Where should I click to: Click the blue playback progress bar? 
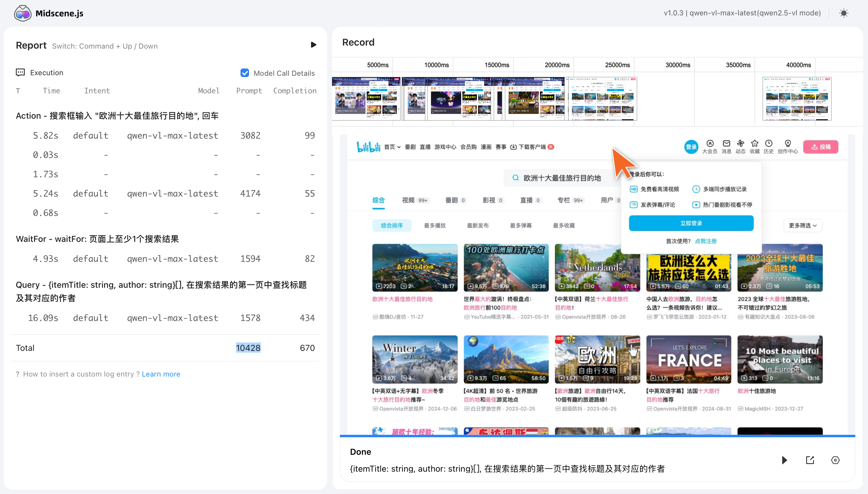(597, 436)
